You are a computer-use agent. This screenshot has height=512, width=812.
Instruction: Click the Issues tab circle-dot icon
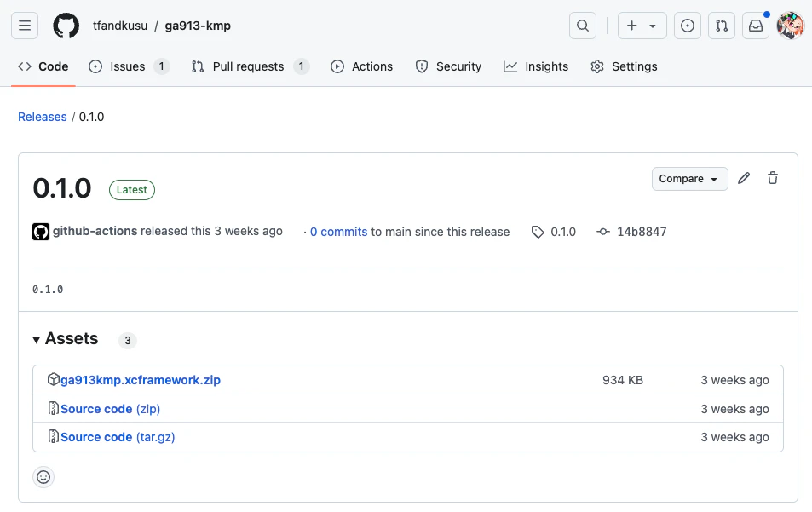click(95, 66)
